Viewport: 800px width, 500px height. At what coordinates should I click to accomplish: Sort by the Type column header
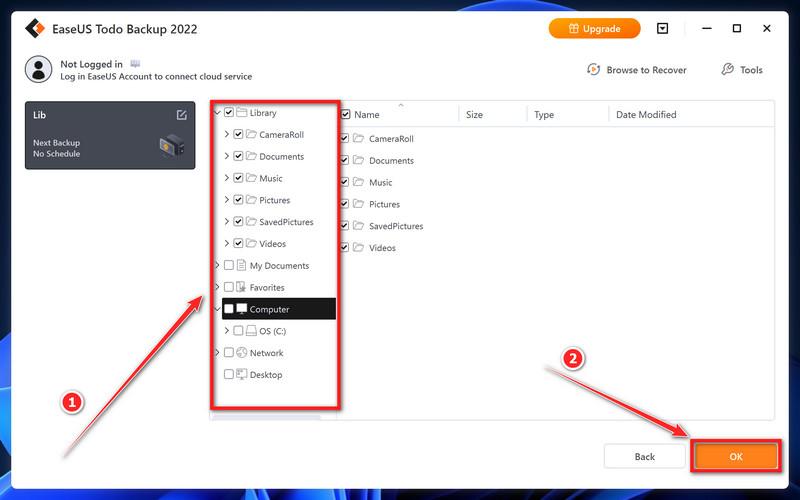(544, 115)
